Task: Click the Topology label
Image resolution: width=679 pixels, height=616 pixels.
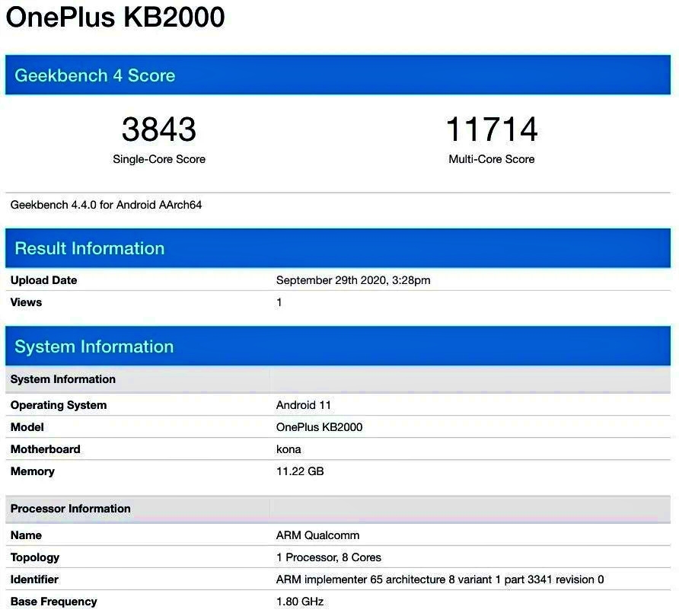Action: point(35,557)
